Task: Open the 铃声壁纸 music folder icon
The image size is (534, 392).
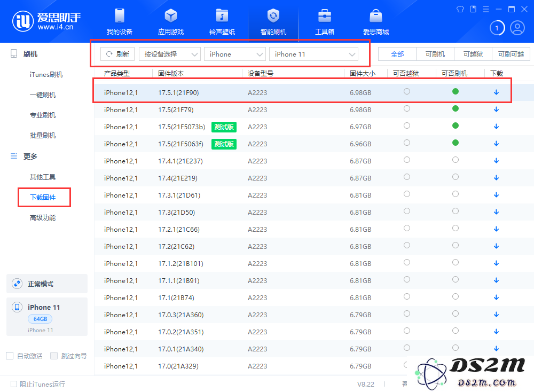Action: point(222,16)
